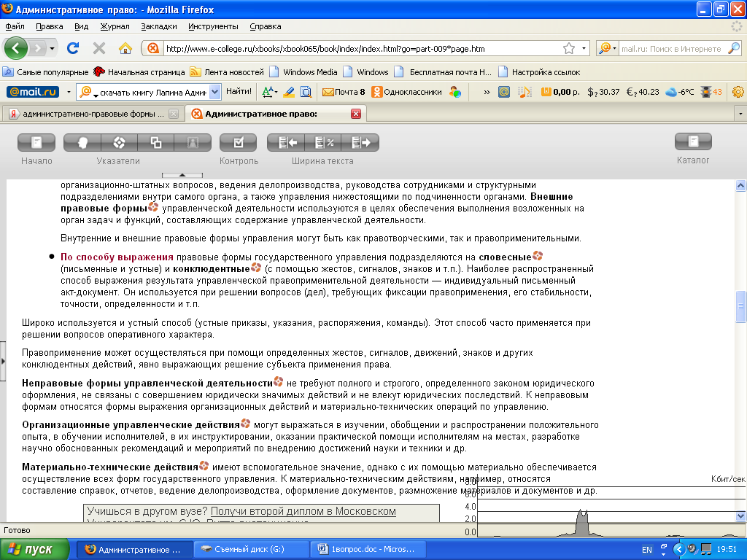
Task: Collapse the top panel with the up-triangle
Action: coord(182,175)
